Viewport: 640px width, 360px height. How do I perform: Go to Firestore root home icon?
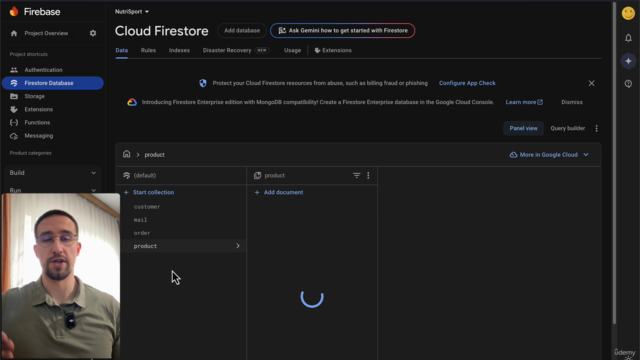click(127, 154)
